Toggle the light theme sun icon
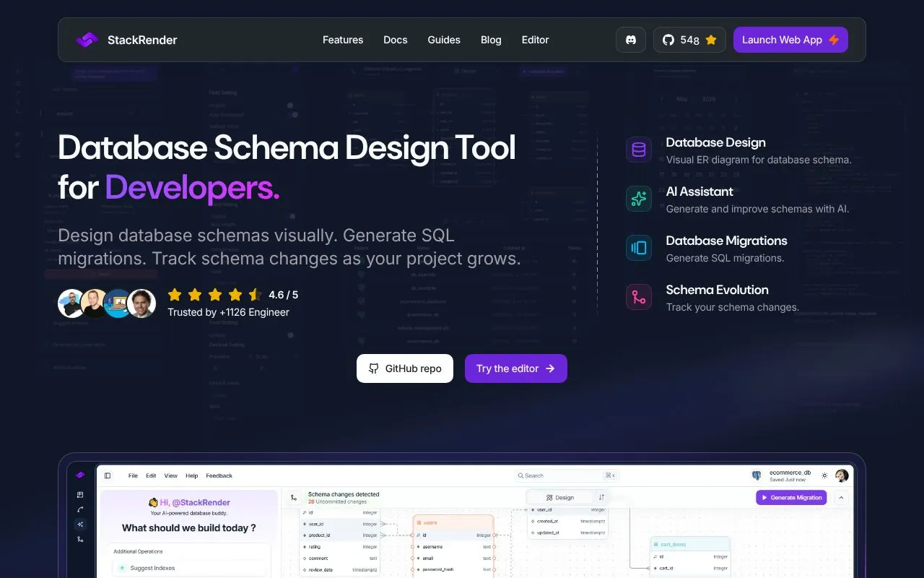 [x=824, y=475]
